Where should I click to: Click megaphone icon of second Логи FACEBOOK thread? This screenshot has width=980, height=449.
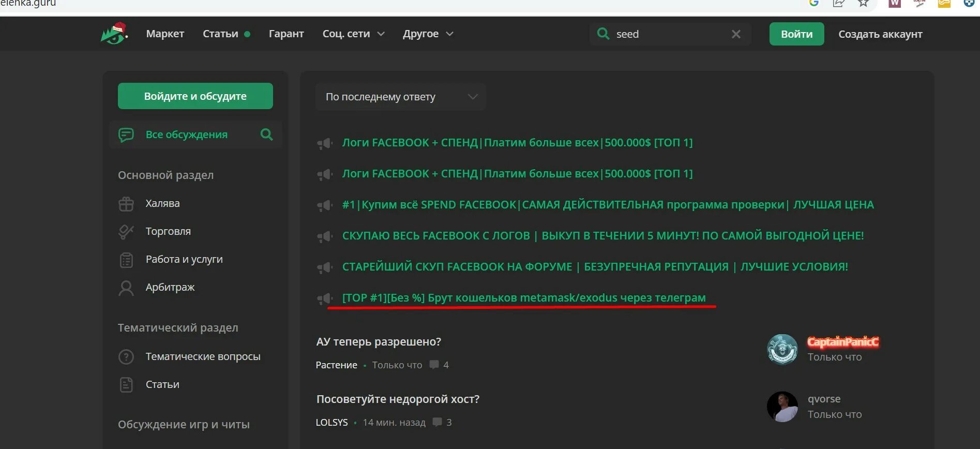click(325, 174)
